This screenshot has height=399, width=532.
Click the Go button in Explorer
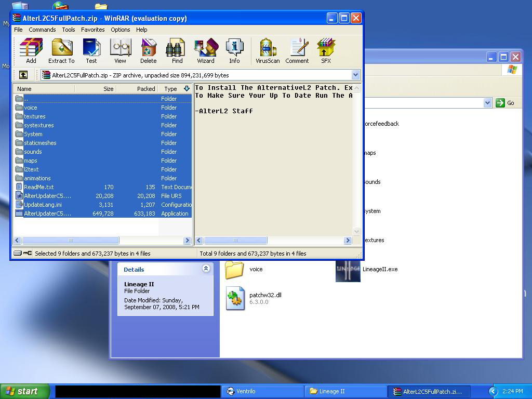pyautogui.click(x=505, y=103)
